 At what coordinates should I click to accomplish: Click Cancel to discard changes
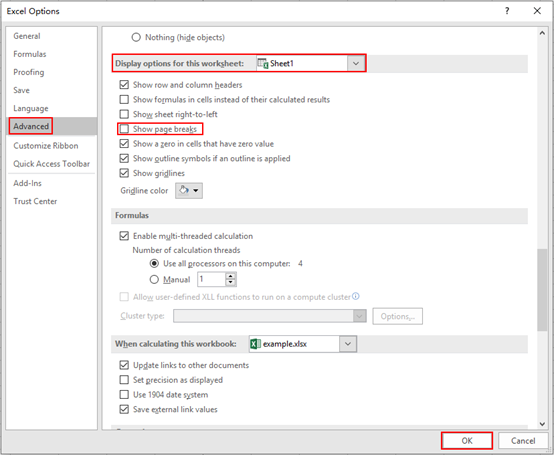523,441
